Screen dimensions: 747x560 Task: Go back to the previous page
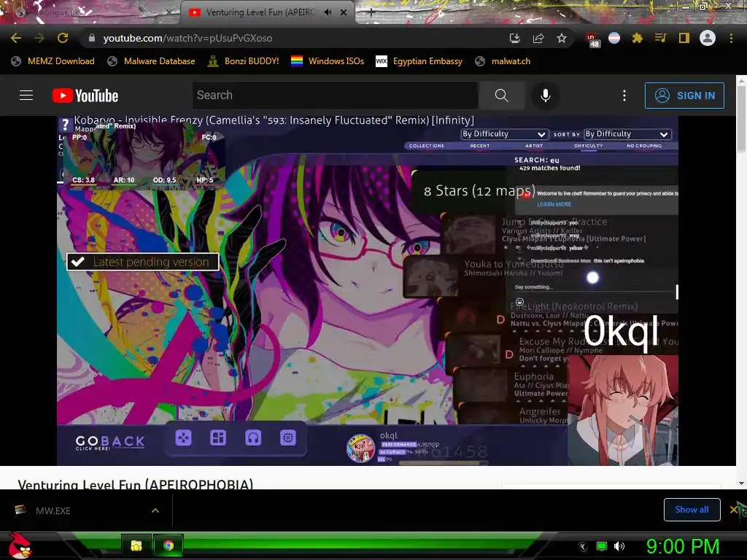click(16, 38)
